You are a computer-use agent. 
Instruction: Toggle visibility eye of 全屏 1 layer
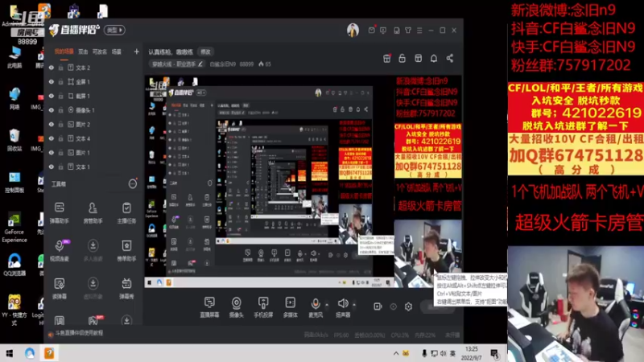click(52, 82)
